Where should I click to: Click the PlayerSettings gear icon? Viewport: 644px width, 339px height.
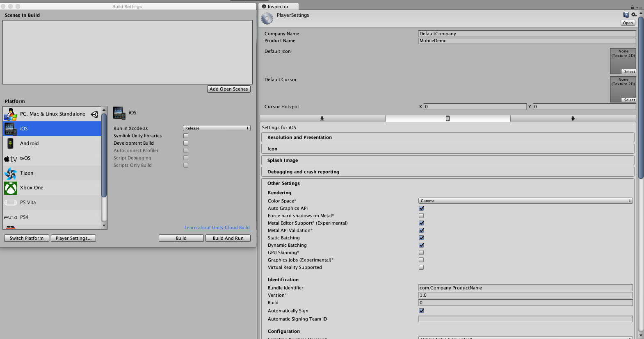[x=267, y=18]
